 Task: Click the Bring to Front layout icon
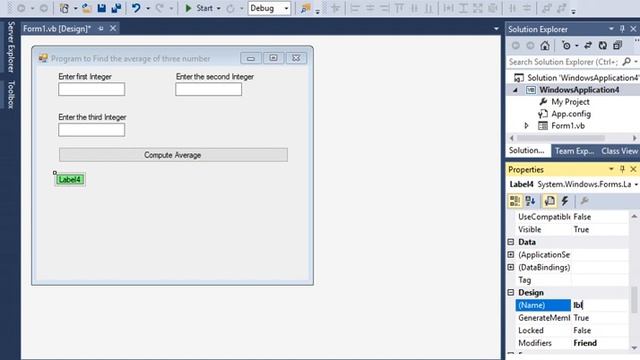click(x=547, y=8)
